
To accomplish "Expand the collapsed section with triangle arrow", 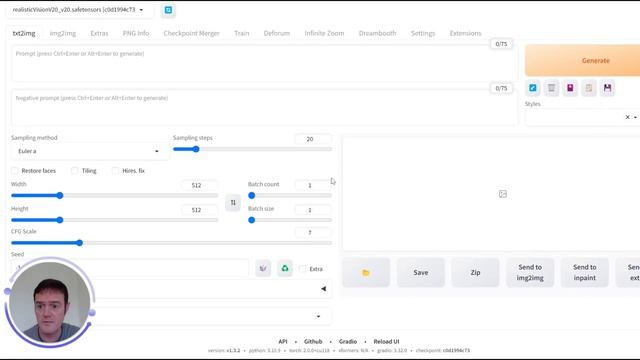I will [x=323, y=289].
